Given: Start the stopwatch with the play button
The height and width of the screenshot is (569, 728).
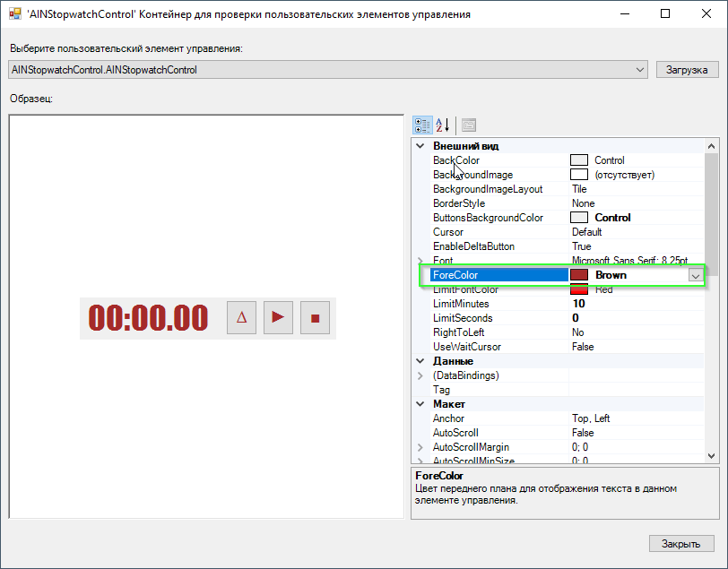Looking at the screenshot, I should pos(278,317).
